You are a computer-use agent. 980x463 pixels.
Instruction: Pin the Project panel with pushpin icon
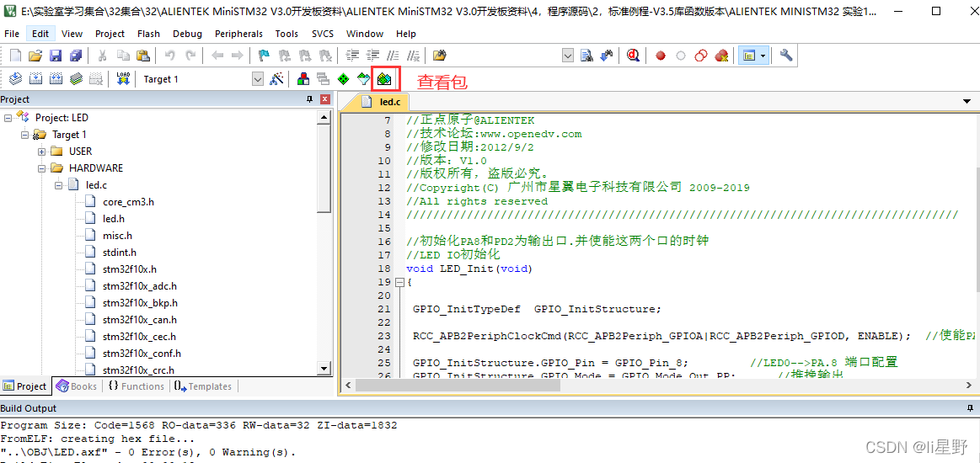(309, 99)
